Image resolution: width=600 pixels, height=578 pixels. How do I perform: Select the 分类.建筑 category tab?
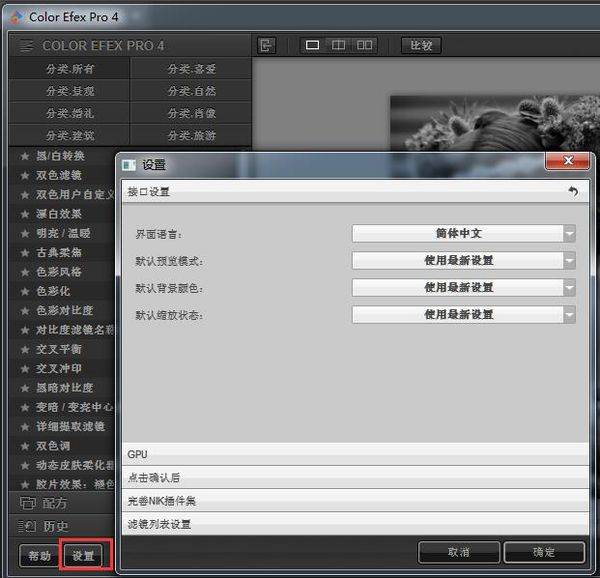[x=70, y=135]
